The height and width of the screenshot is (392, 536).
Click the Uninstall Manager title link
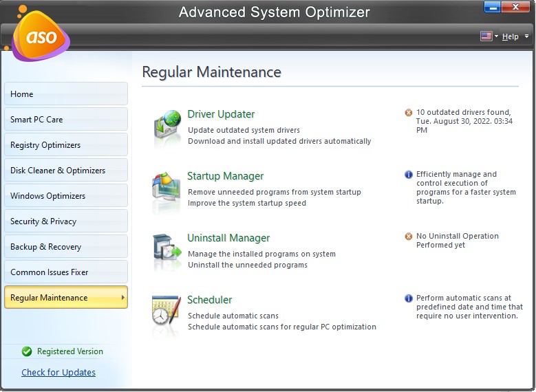tap(228, 238)
